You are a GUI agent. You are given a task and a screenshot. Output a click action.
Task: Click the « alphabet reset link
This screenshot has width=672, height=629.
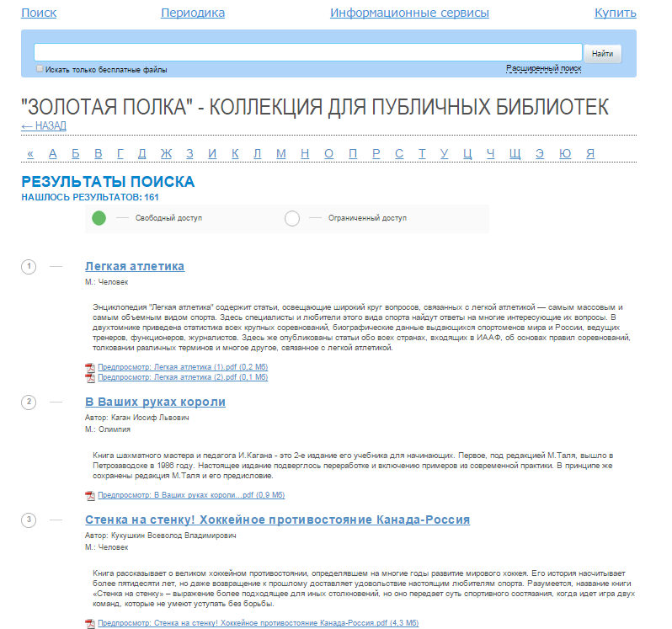pos(30,153)
